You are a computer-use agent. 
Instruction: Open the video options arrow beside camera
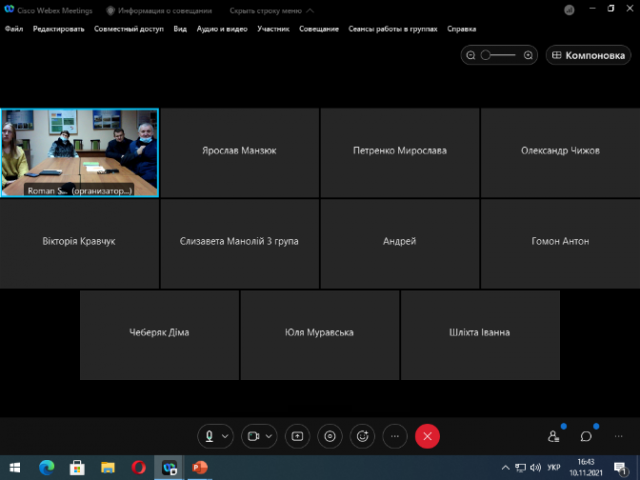click(x=269, y=436)
